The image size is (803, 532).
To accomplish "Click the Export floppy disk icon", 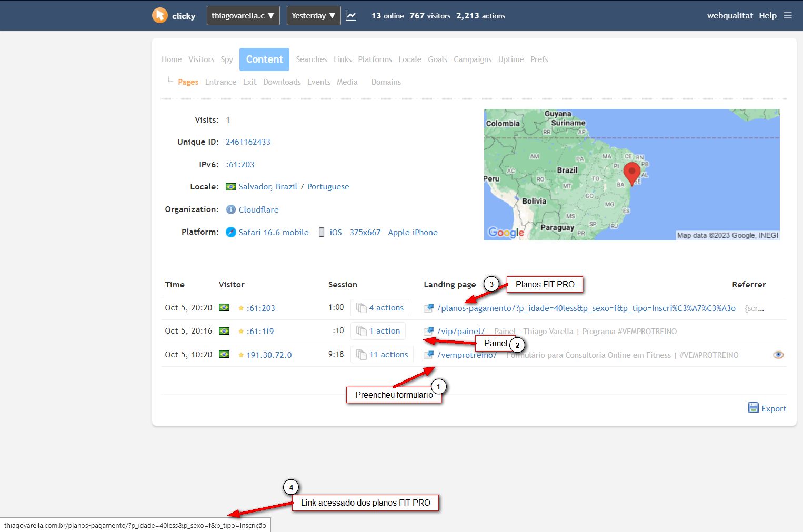I will tap(754, 408).
